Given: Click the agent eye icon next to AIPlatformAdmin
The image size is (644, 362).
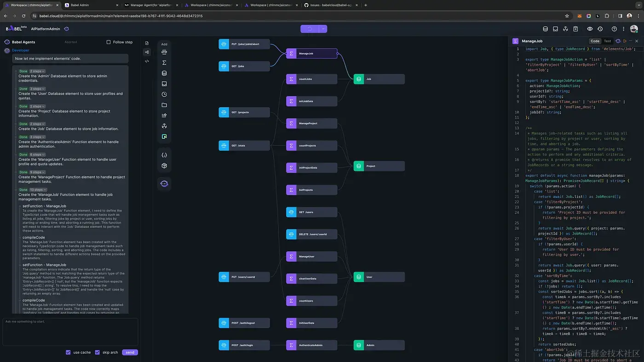Looking at the screenshot, I should tap(67, 29).
